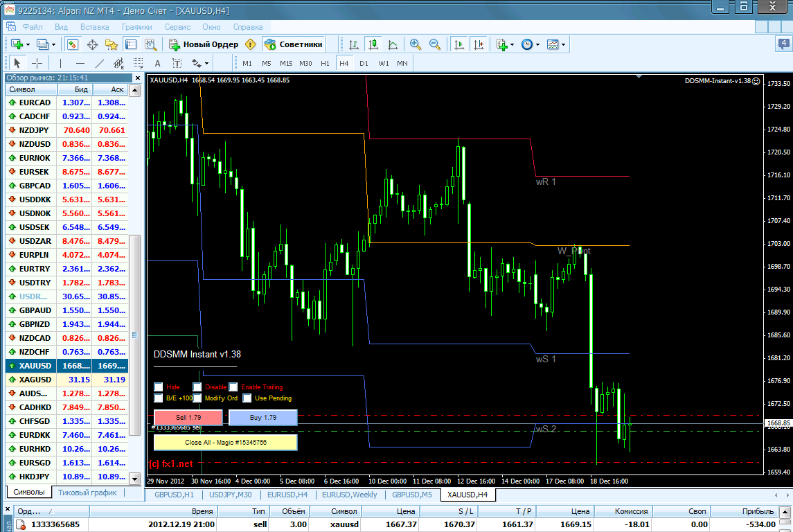Click the Market Watch scroll down arrow
This screenshot has width=793, height=532.
tap(134, 478)
